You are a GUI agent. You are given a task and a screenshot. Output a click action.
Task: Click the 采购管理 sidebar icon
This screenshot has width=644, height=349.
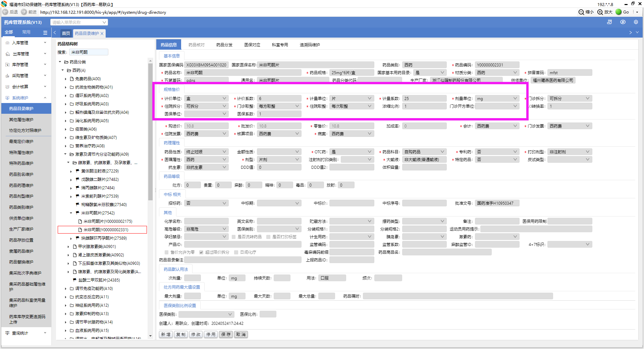click(7, 76)
